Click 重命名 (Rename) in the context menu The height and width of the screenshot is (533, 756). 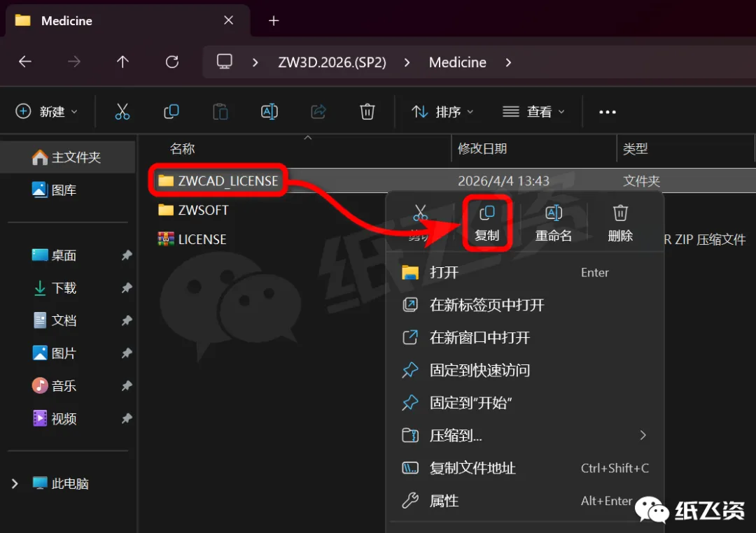coord(554,223)
